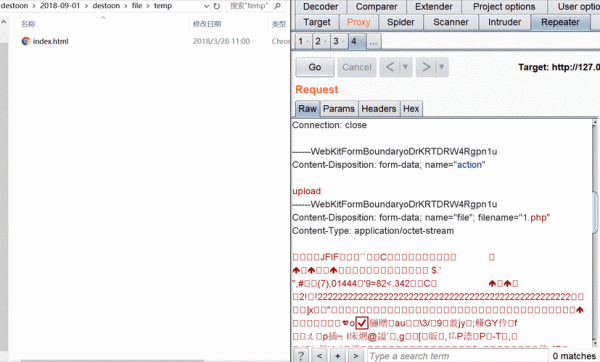Image resolution: width=600 pixels, height=362 pixels.
Task: Focus the search term input field
Action: (x=458, y=356)
